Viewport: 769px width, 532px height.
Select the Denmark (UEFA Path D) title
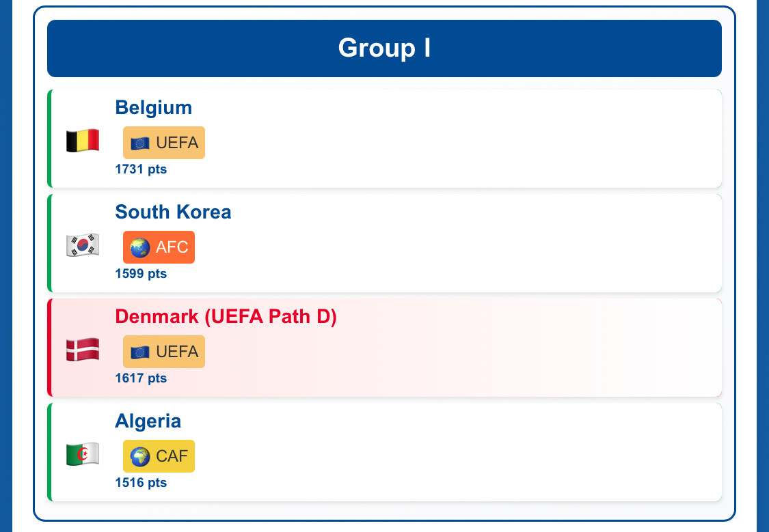click(226, 316)
